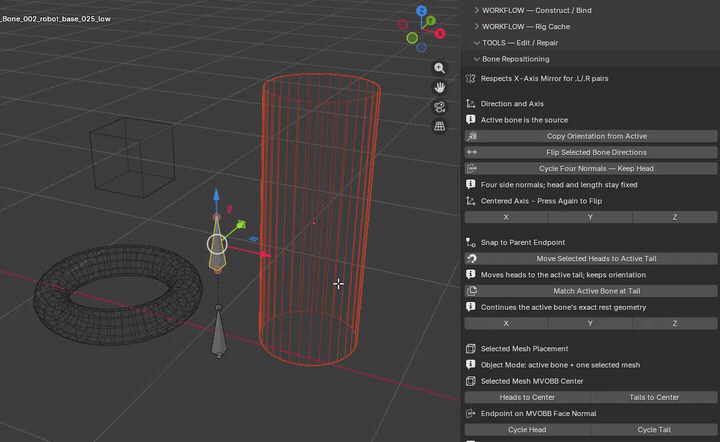Image resolution: width=720 pixels, height=442 pixels.
Task: Click Y under Centered Axis row
Action: coord(590,217)
